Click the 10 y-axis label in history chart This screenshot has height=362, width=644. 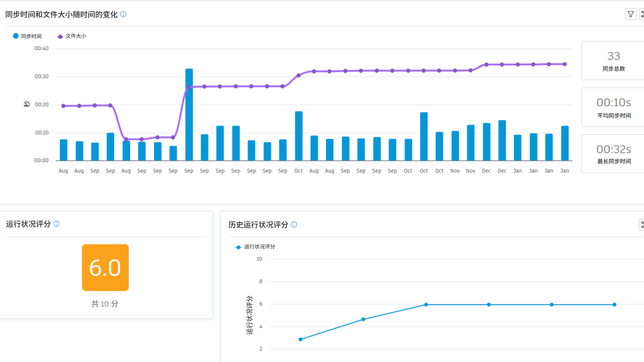coord(259,259)
